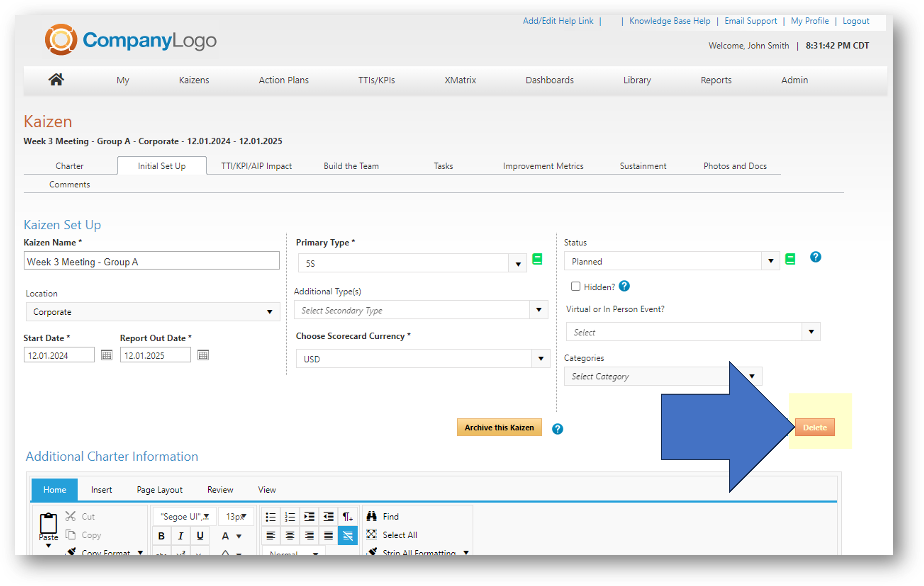The width and height of the screenshot is (924, 586).
Task: Justify text in editor
Action: (328, 535)
